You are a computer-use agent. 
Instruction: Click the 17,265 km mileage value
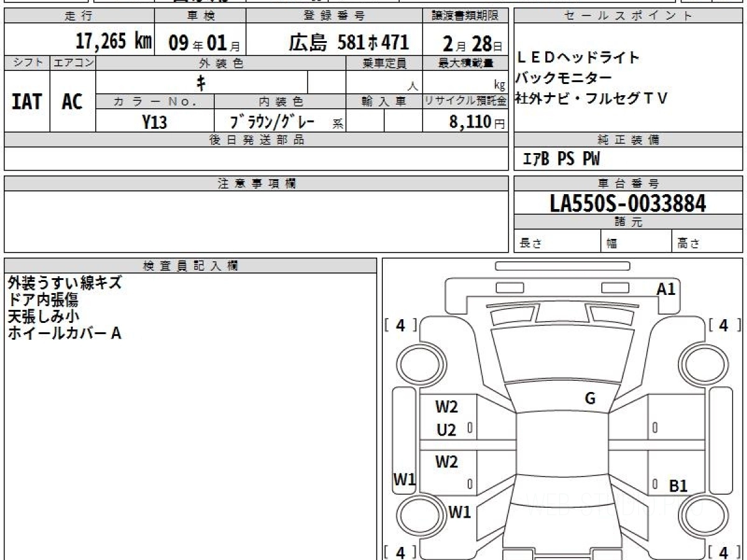[113, 42]
